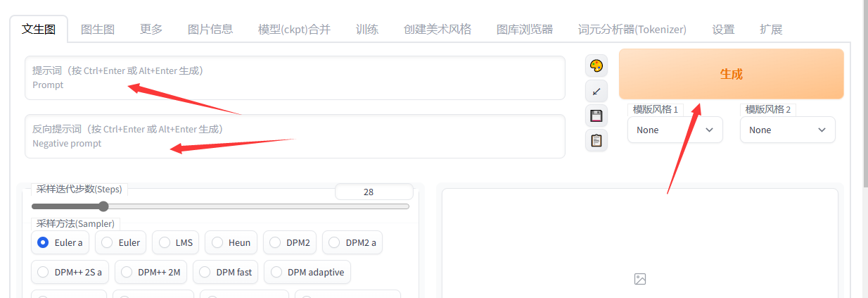Click the floppy disk save style icon
The width and height of the screenshot is (868, 298).
[596, 116]
